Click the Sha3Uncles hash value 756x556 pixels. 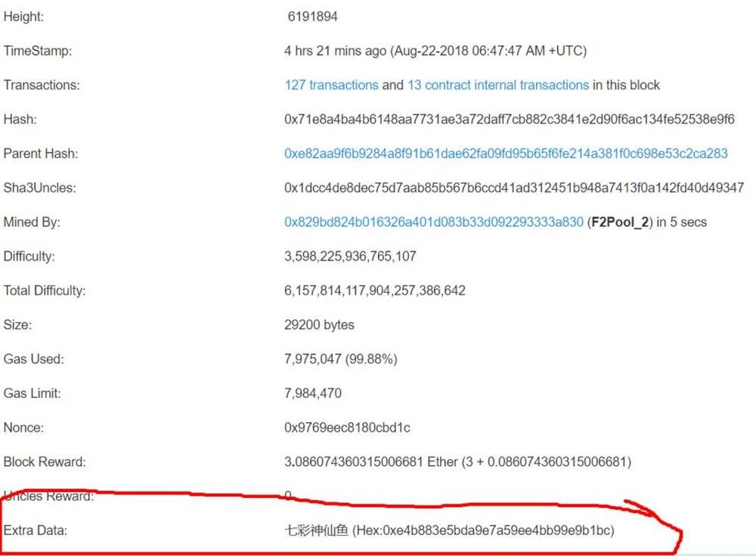514,188
